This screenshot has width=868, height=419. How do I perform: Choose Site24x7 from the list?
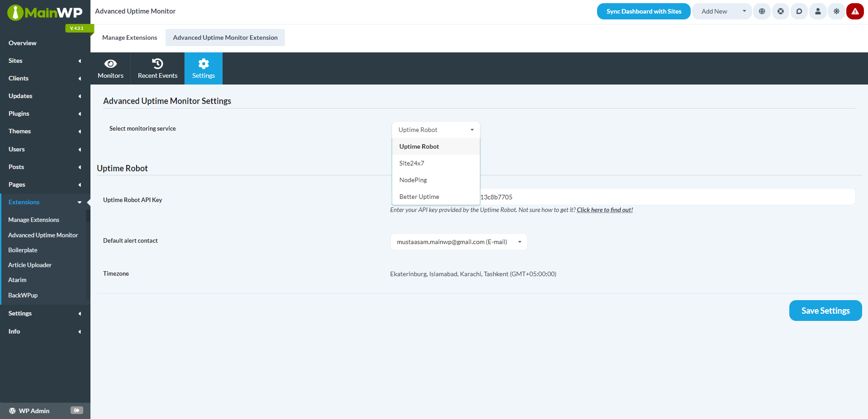click(x=436, y=163)
